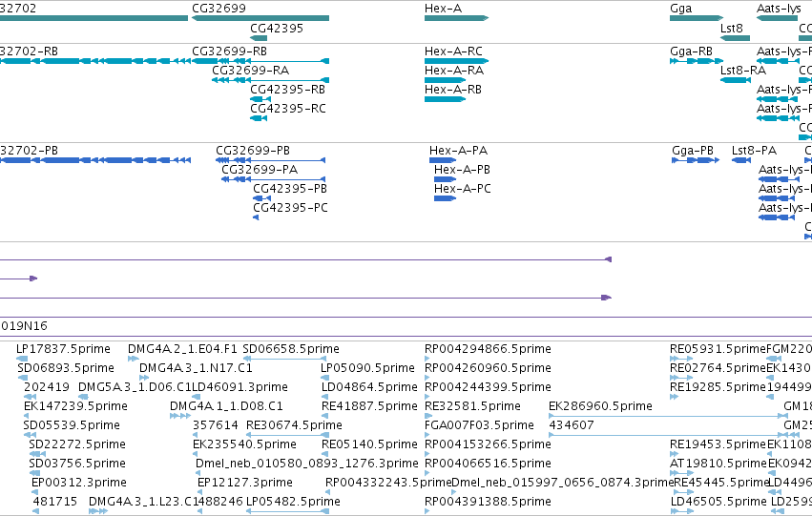
Task: Select transcript Hex-A-RB label
Action: point(453,90)
